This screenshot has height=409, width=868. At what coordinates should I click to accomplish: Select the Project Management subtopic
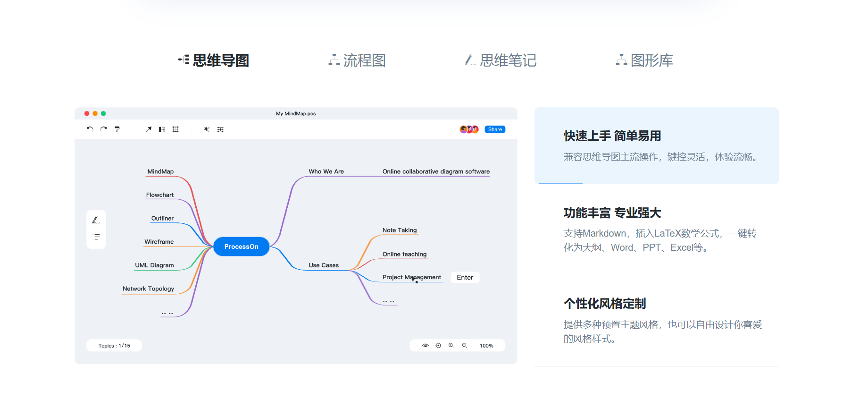pyautogui.click(x=411, y=277)
